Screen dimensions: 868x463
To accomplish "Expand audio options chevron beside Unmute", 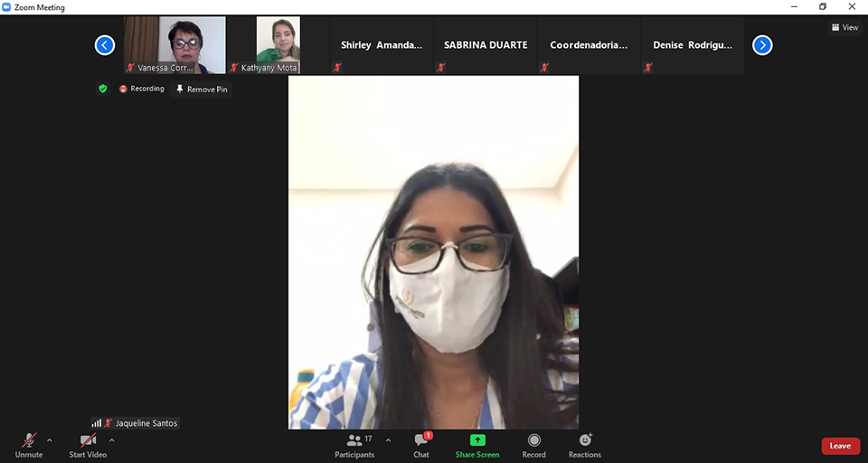I will [50, 440].
